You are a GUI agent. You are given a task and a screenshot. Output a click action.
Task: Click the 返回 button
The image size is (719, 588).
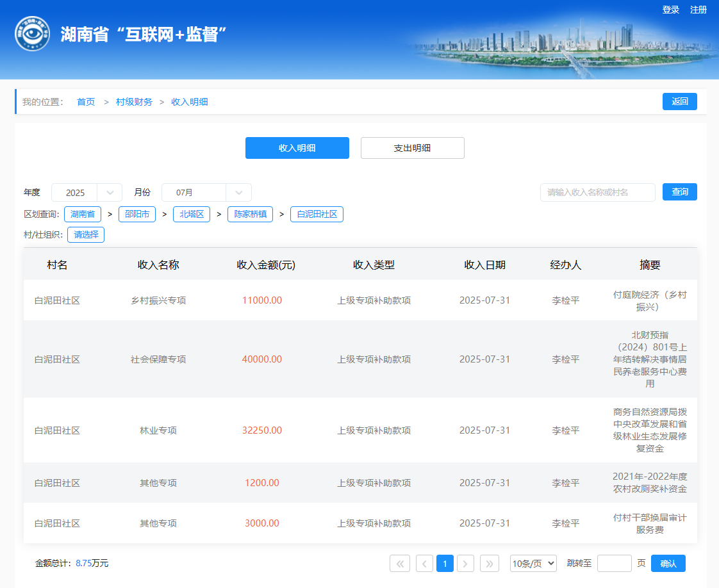click(x=679, y=102)
